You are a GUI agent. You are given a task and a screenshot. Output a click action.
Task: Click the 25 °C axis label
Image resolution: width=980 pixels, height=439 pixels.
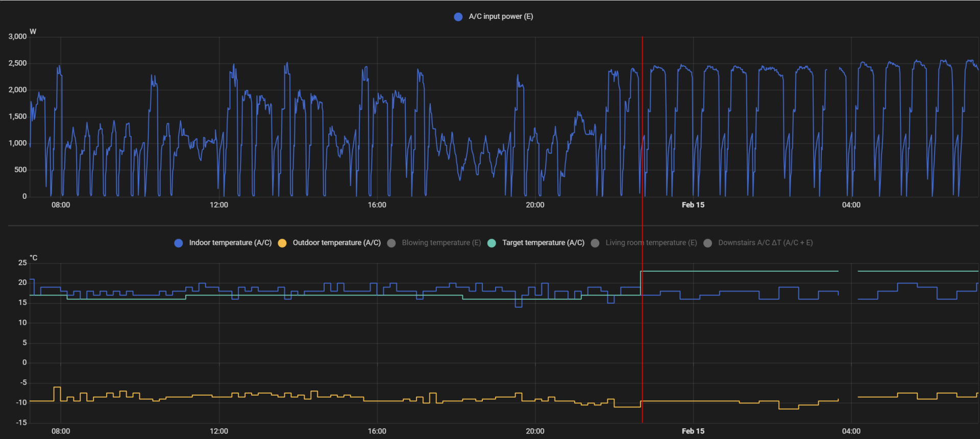22,263
